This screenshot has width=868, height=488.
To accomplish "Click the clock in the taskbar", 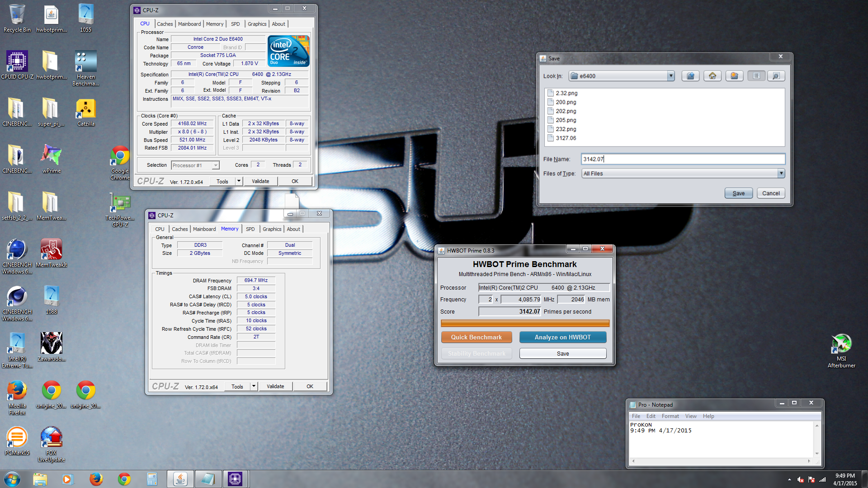I will 845,479.
